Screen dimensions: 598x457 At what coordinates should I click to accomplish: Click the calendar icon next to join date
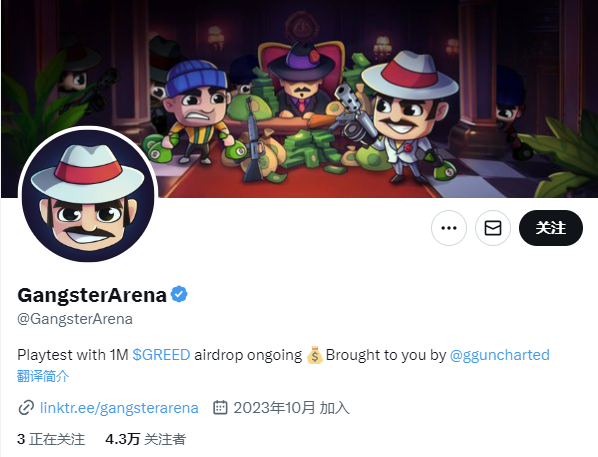(x=220, y=407)
